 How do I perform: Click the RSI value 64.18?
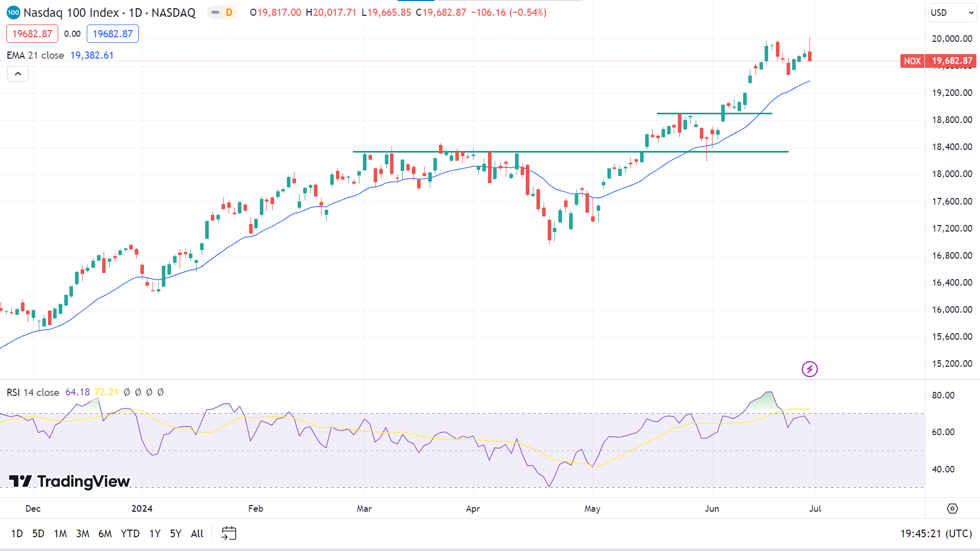tap(78, 392)
